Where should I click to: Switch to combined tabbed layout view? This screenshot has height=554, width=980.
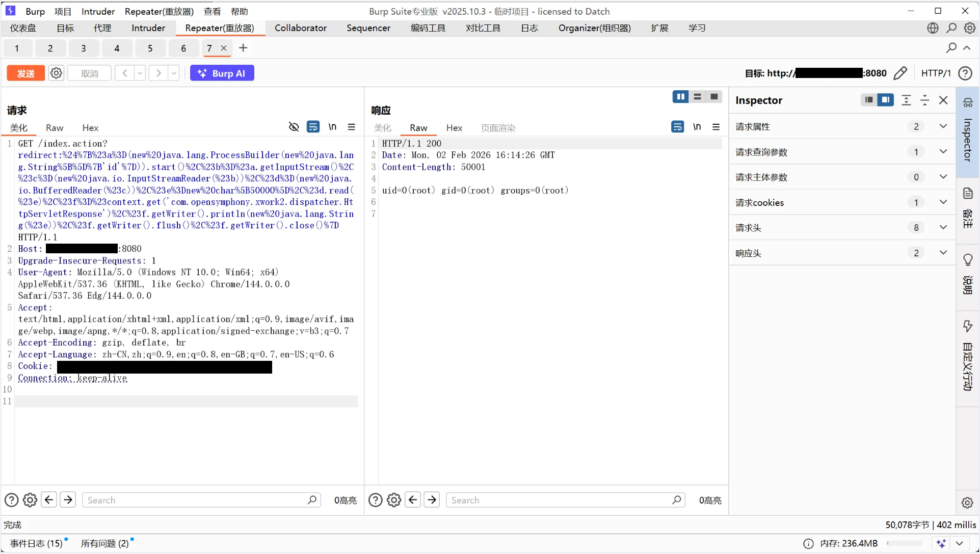[714, 97]
